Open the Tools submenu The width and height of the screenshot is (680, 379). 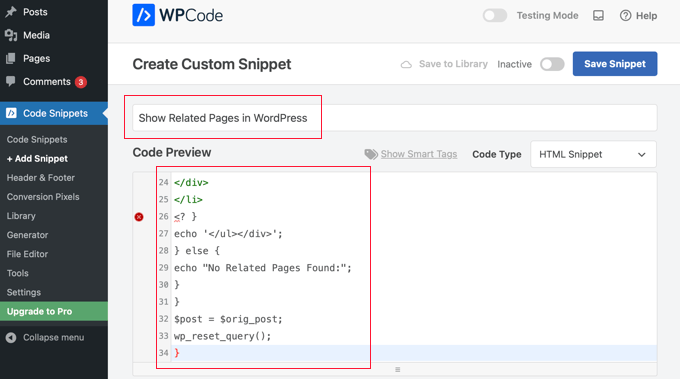point(17,273)
